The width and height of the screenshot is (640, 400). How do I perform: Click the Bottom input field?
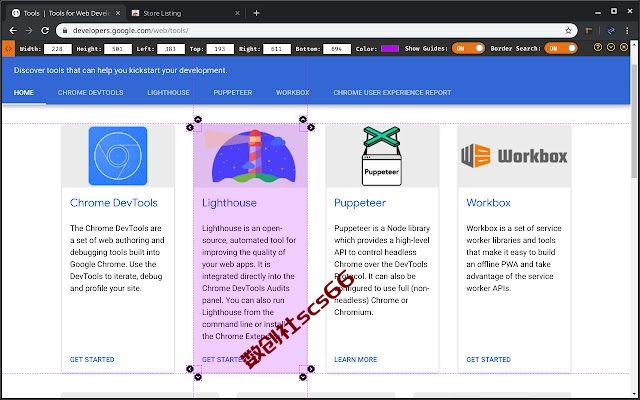tap(337, 49)
